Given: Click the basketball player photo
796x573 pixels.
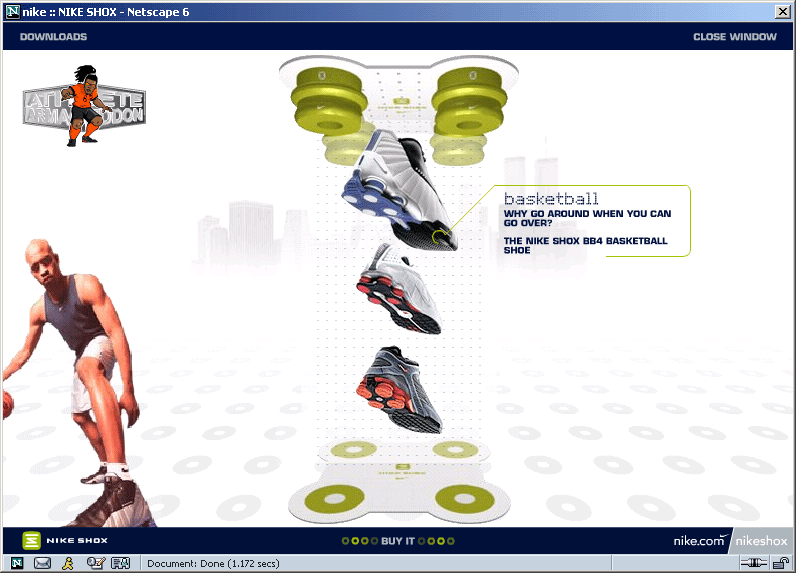Looking at the screenshot, I should [x=70, y=380].
